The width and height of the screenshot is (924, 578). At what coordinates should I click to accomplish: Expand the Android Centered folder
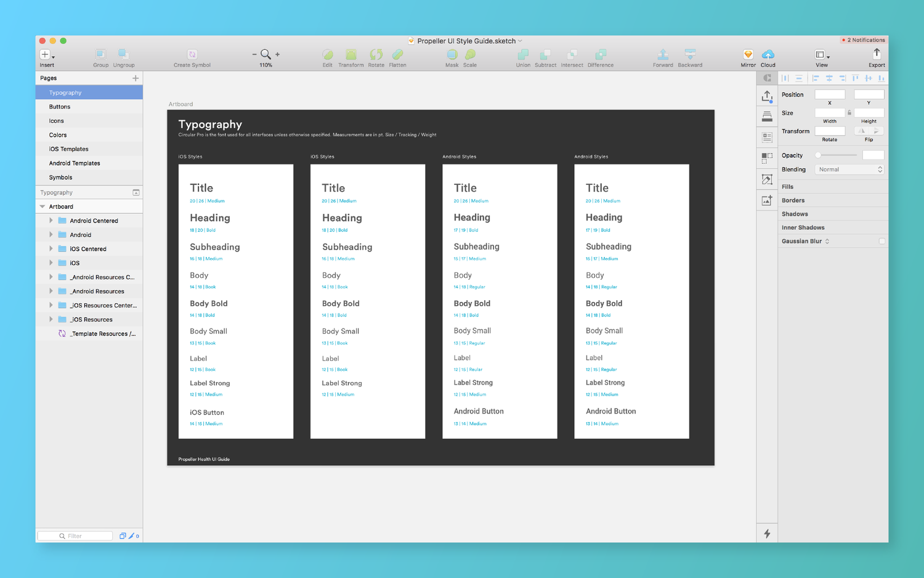click(x=51, y=220)
